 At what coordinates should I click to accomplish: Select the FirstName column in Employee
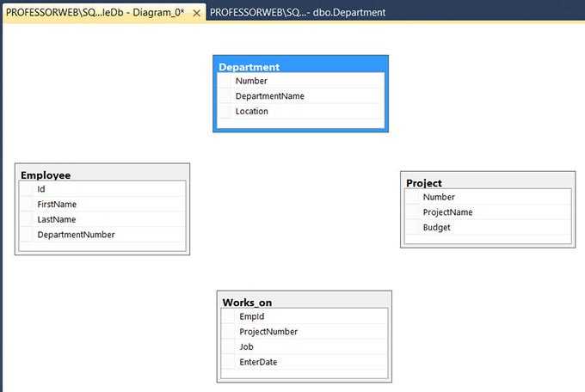pos(57,205)
